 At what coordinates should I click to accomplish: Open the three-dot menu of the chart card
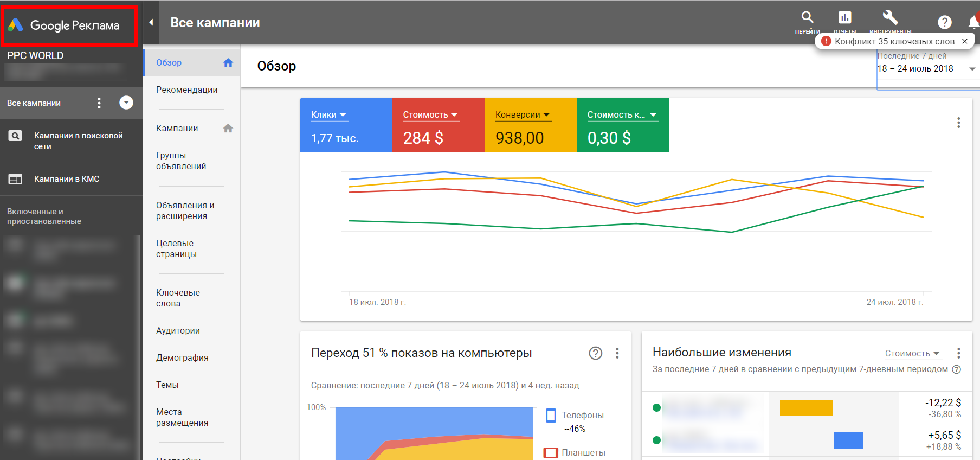pos(958,123)
